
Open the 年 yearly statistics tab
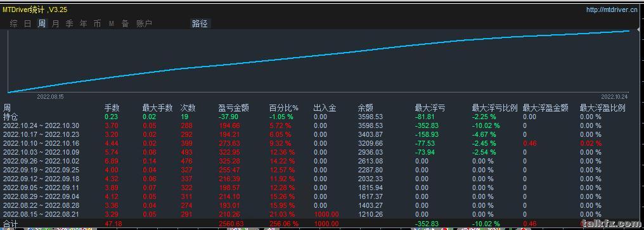tap(84, 24)
